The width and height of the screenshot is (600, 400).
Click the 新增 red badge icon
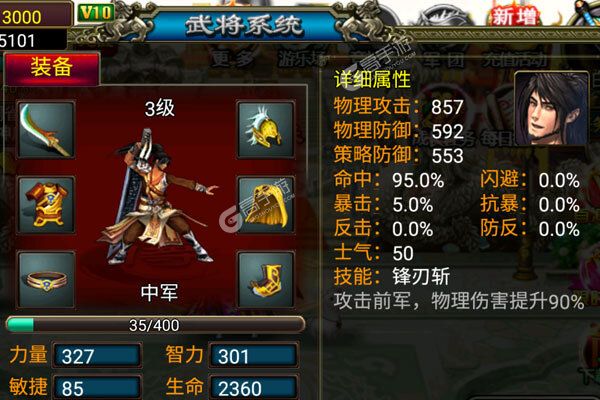(514, 16)
